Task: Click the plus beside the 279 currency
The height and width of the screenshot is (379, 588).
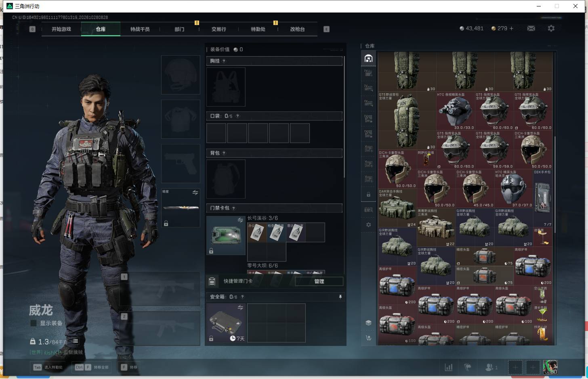Action: [x=511, y=28]
